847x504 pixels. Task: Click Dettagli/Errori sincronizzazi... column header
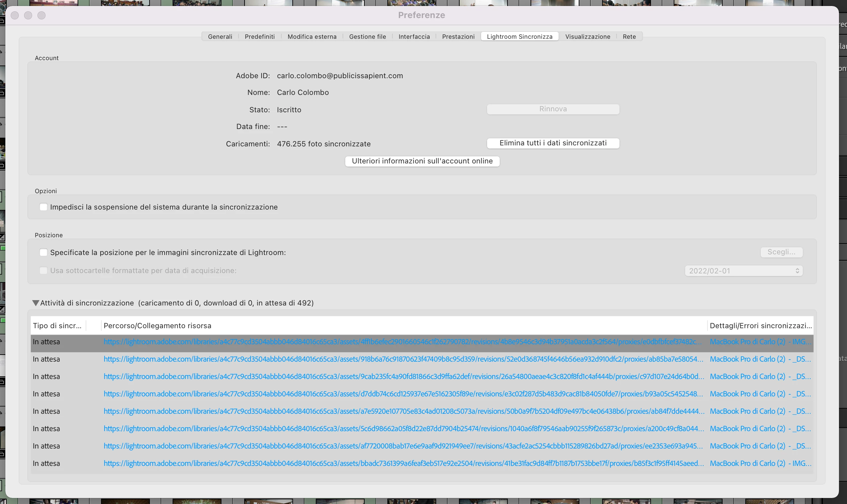[760, 326]
